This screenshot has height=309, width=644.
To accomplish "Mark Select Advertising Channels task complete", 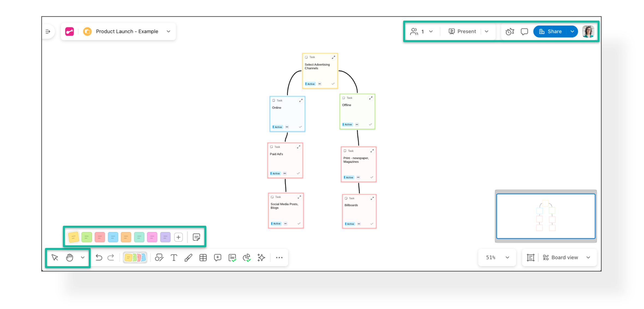I will [x=333, y=84].
